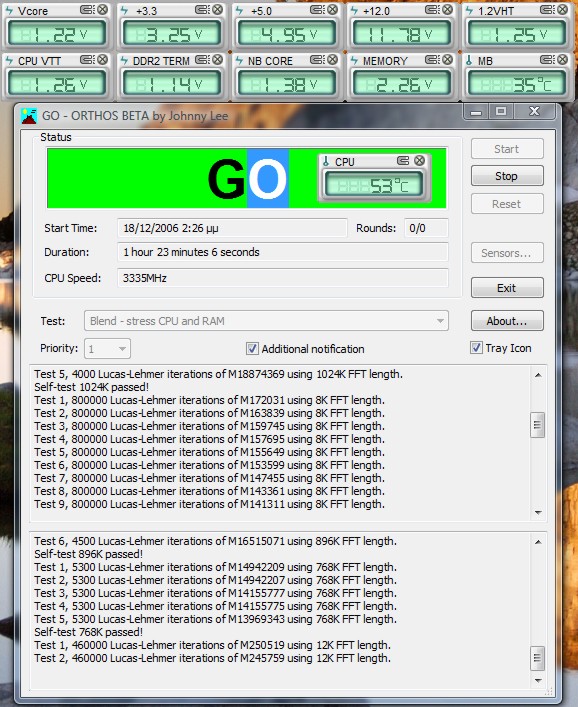Toggle the Additional notification checkbox
578x707 pixels.
[x=252, y=349]
